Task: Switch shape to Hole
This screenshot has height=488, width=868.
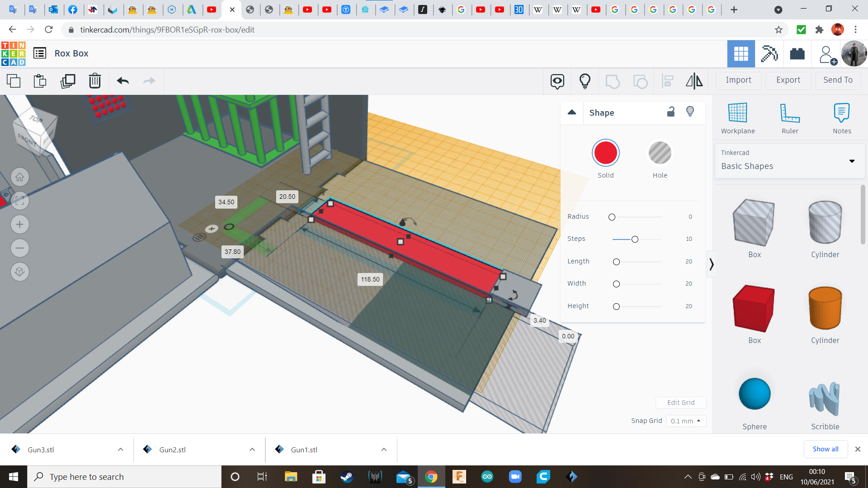Action: click(x=660, y=153)
